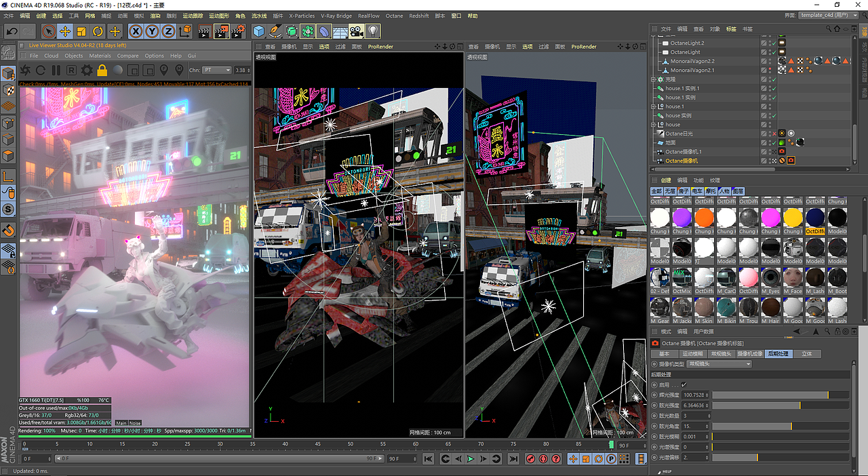Toggle Live Viewer resolution lock

click(102, 71)
